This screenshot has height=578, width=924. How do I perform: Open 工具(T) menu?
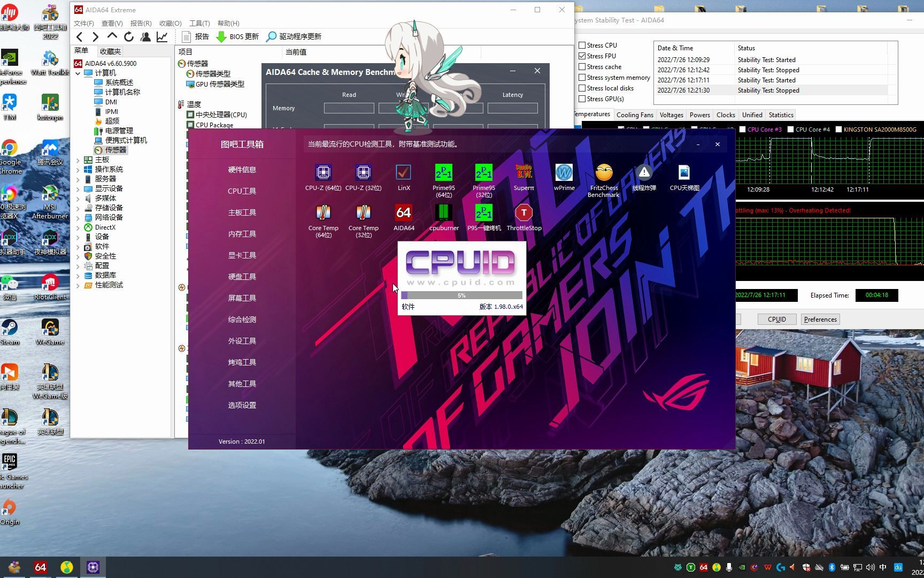click(199, 24)
